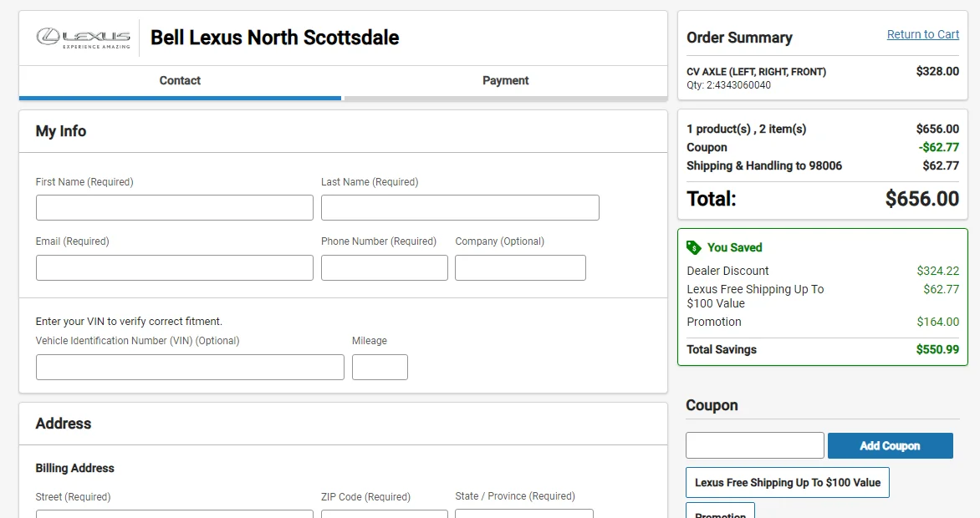Click the 1 product(s), 2 item(s) line
Image resolution: width=980 pixels, height=518 pixels.
[x=823, y=129]
